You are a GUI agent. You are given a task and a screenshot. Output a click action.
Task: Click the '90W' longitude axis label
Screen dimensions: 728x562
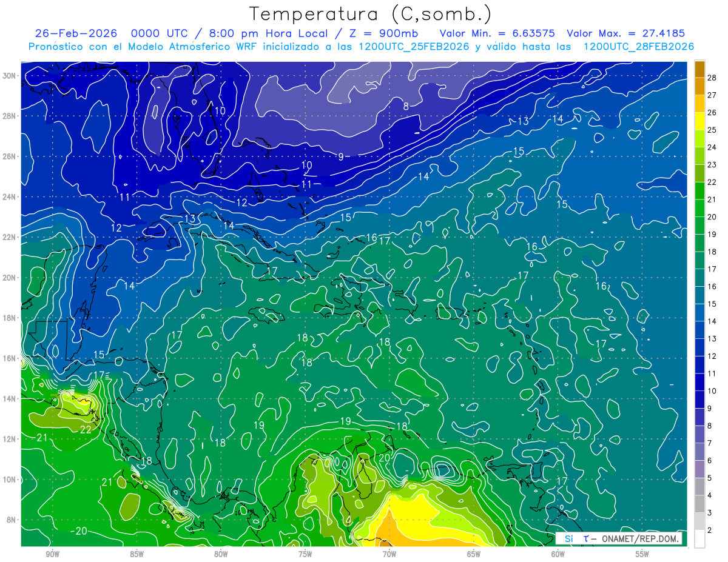[x=53, y=554]
